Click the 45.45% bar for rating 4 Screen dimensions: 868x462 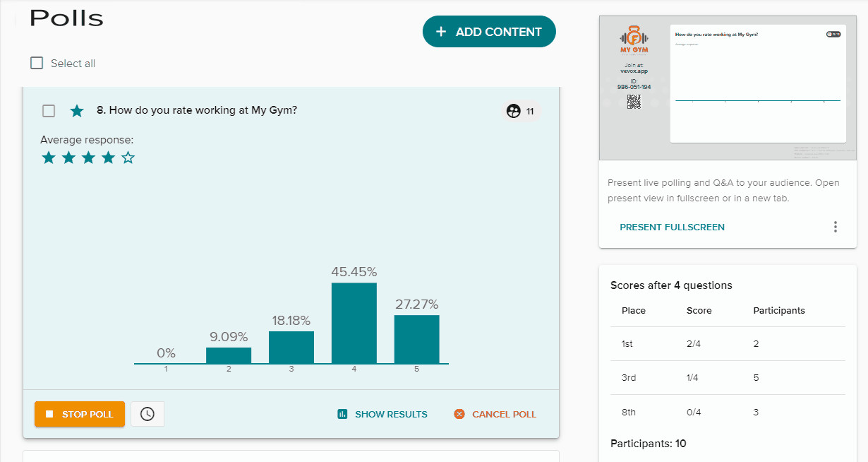[354, 323]
